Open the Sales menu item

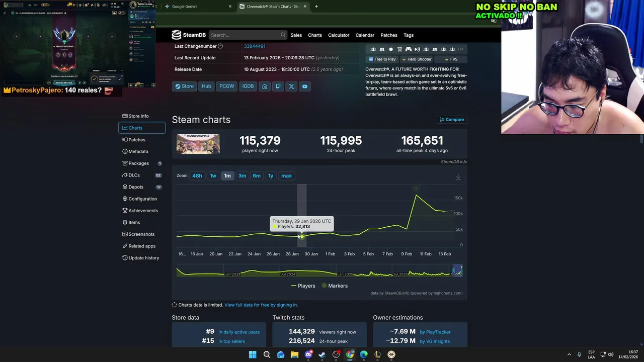coord(296,35)
